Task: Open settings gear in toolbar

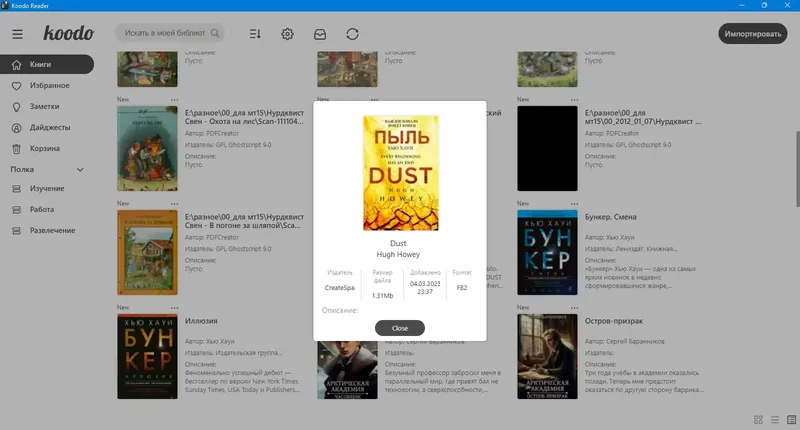Action: click(x=287, y=34)
